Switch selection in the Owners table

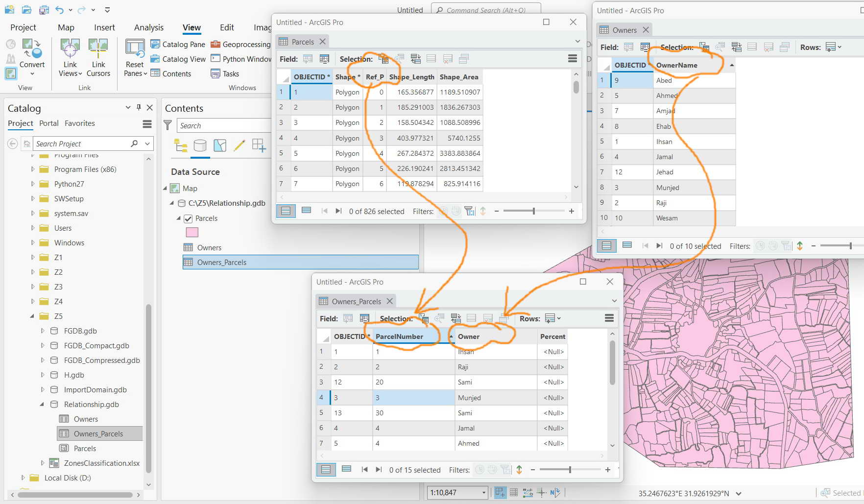[736, 47]
